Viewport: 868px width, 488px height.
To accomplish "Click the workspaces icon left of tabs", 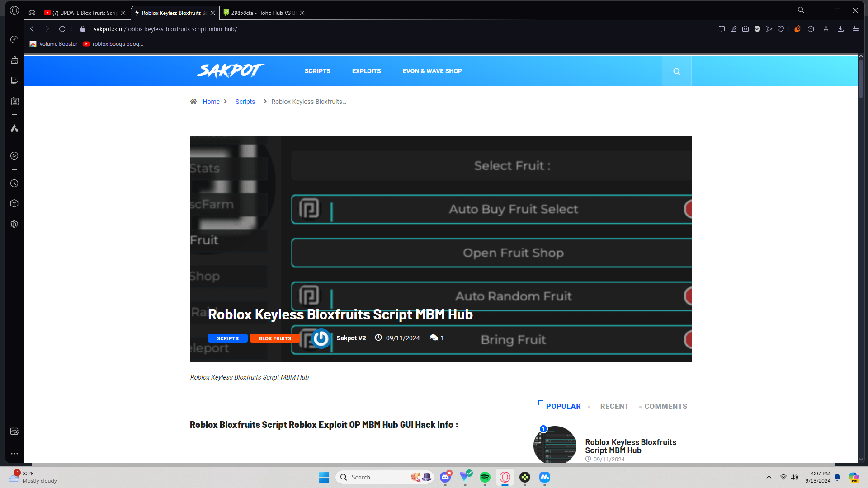I will tap(32, 13).
